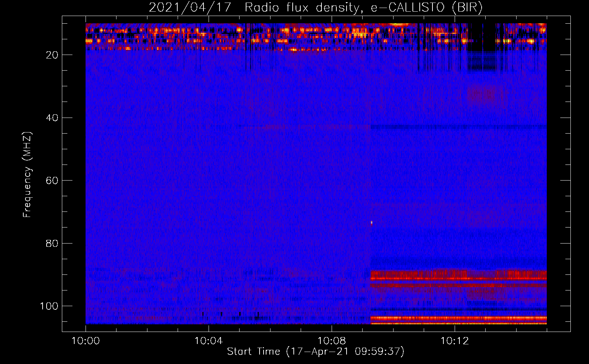Click the 'Start Time (17-Apr-21 09:59:37)' label
This screenshot has height=364, width=589.
click(x=316, y=352)
